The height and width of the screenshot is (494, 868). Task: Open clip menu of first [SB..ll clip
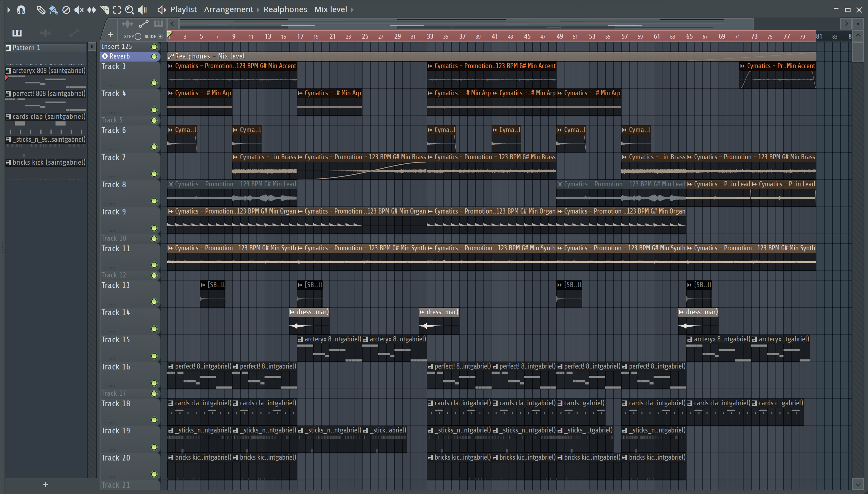tap(203, 285)
